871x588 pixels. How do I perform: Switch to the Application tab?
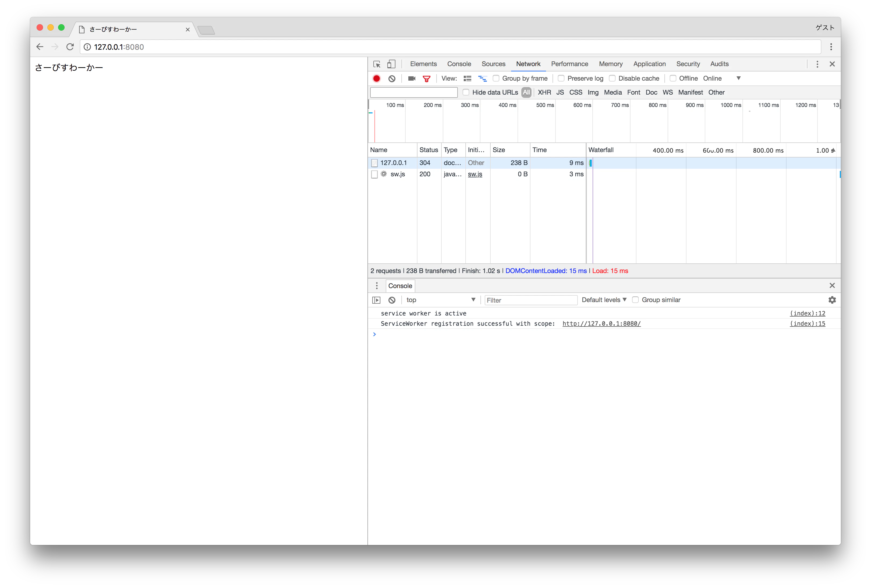click(x=649, y=64)
